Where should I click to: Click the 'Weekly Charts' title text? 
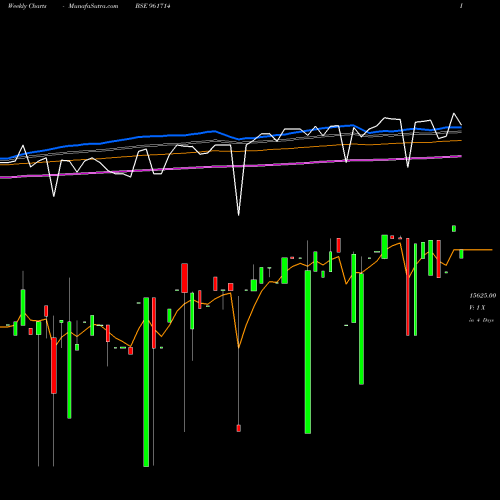(27, 6)
